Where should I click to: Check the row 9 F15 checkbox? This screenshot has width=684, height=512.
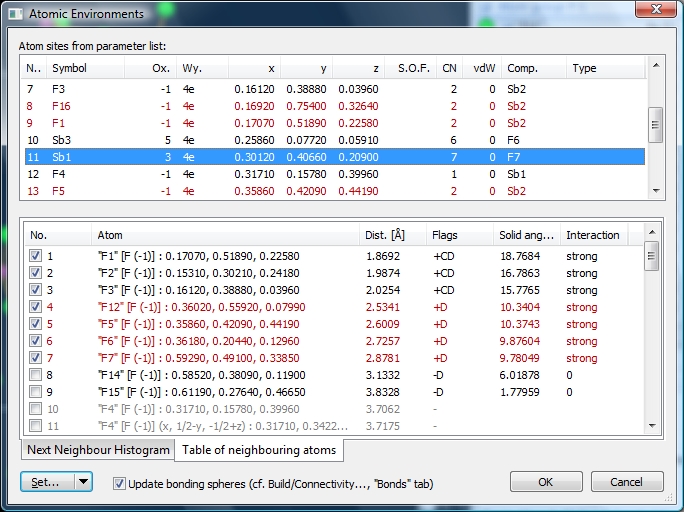click(x=36, y=392)
